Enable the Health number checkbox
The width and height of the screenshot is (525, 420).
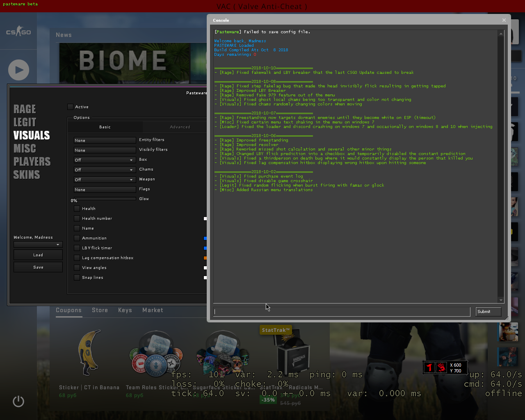77,219
